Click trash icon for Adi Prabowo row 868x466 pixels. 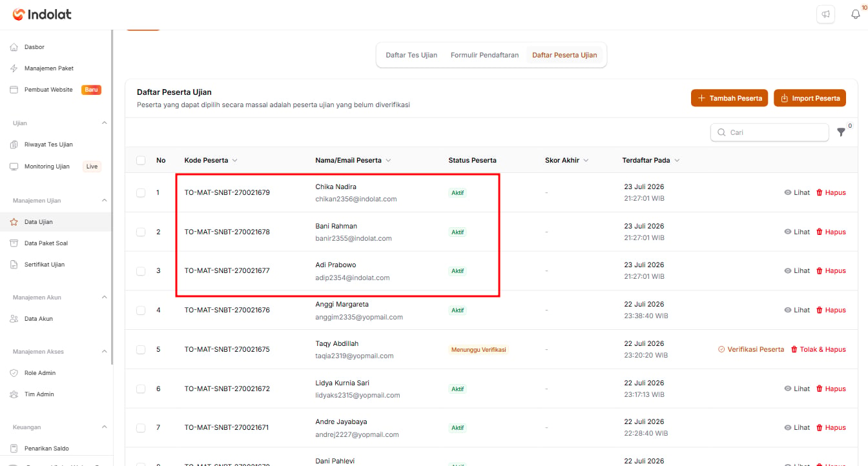(x=820, y=271)
